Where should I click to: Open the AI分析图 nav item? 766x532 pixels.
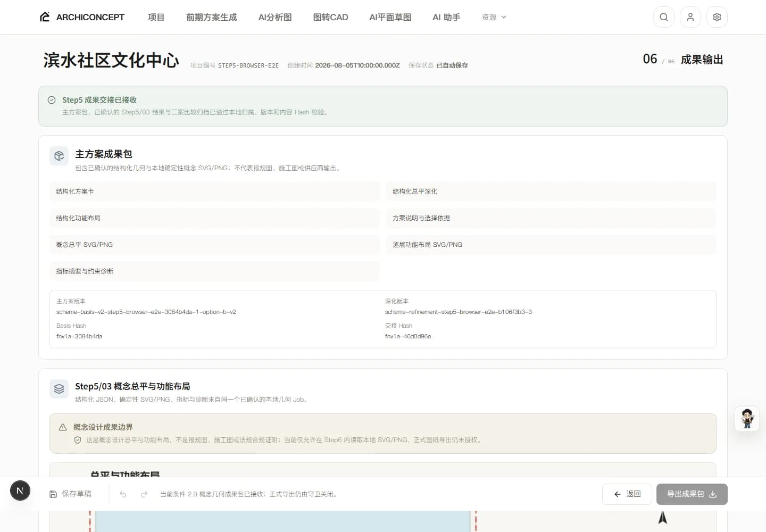(x=275, y=17)
